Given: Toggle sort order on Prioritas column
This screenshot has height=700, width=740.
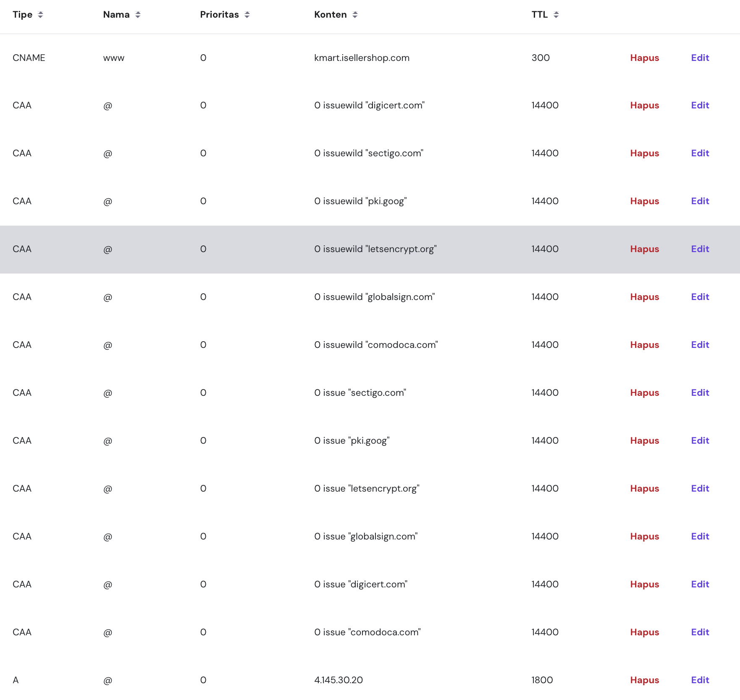Looking at the screenshot, I should point(247,15).
